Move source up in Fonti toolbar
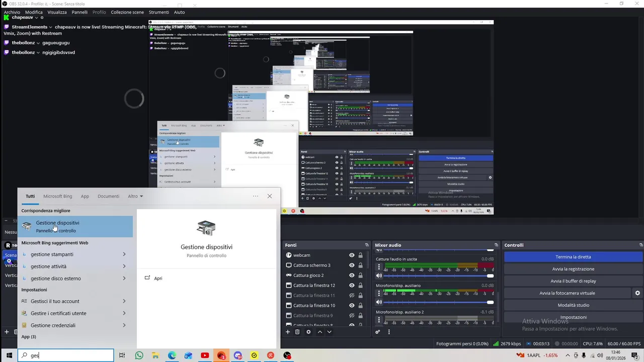Image resolution: width=644 pixels, height=362 pixels. (x=319, y=332)
